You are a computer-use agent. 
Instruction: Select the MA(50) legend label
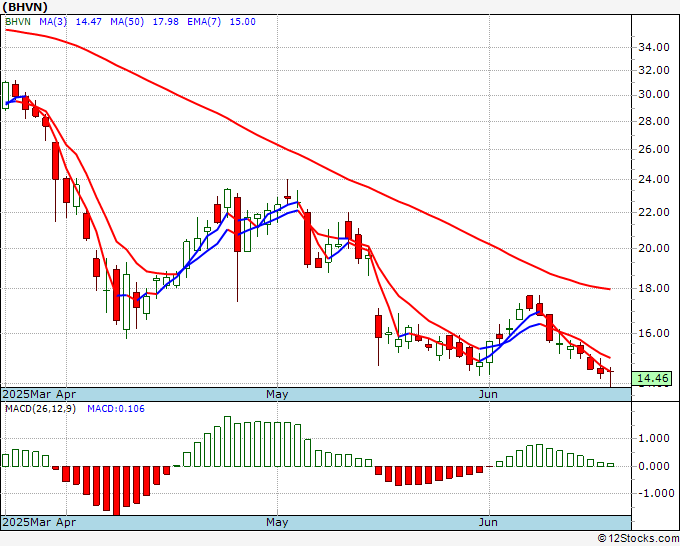coord(127,22)
